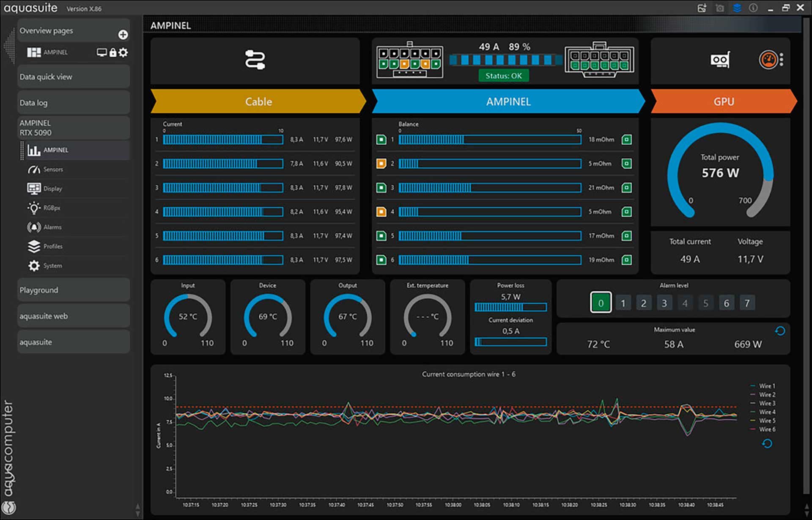Open the aquasuite web section
Image resolution: width=812 pixels, height=520 pixels.
[73, 316]
